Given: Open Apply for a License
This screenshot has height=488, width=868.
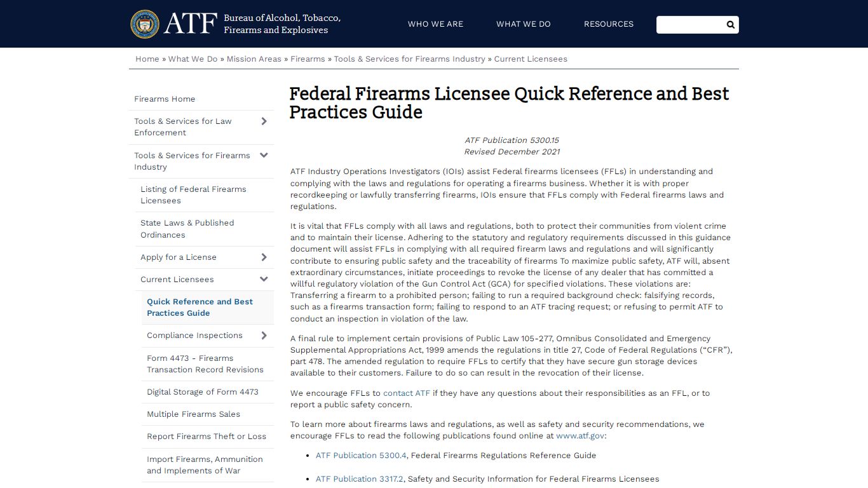Looking at the screenshot, I should click(x=179, y=257).
